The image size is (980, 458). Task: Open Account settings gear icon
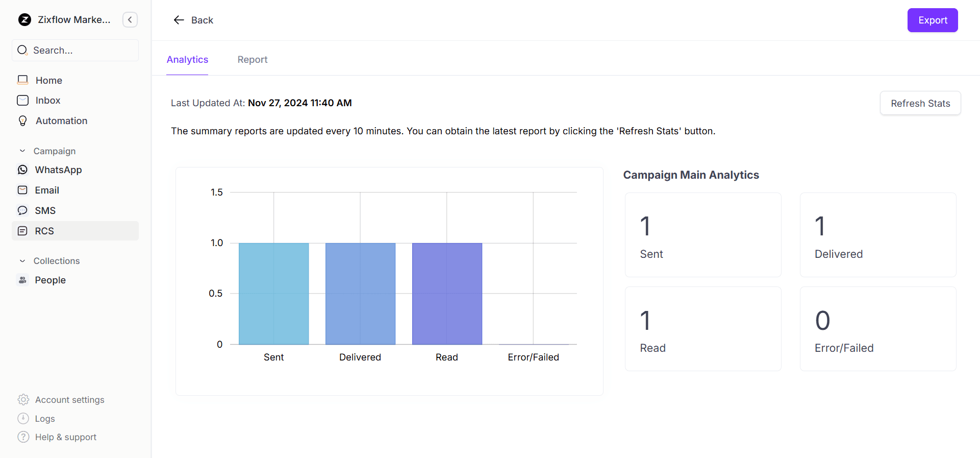pyautogui.click(x=23, y=400)
